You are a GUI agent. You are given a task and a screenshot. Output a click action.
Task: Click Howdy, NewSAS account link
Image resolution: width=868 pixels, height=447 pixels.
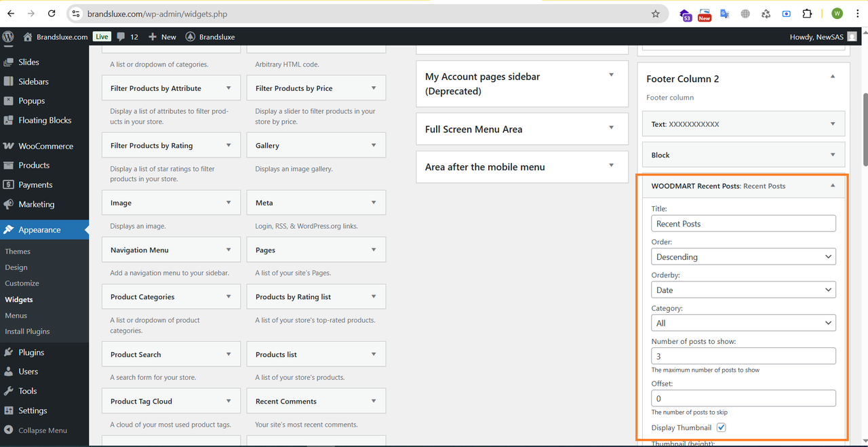point(823,37)
